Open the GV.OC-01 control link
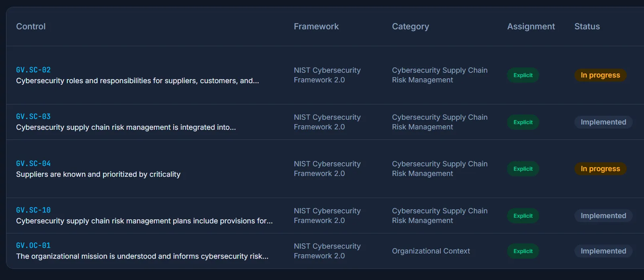The image size is (644, 280). [x=33, y=245]
